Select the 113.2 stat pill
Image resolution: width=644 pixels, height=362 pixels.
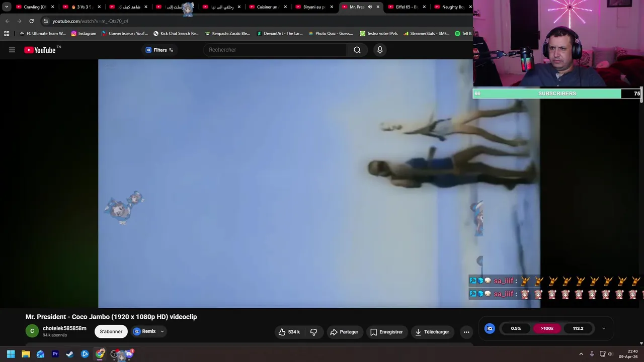click(578, 328)
